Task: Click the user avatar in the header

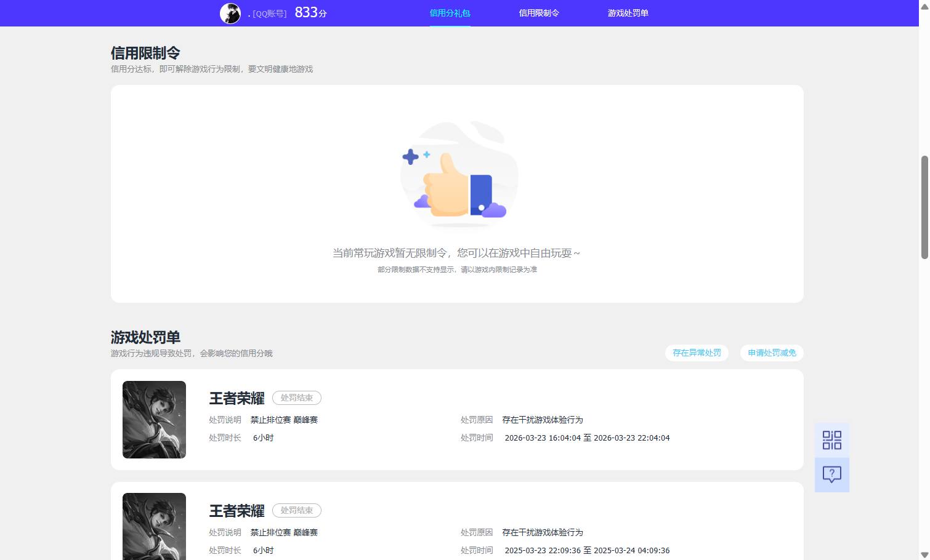Action: coord(230,13)
